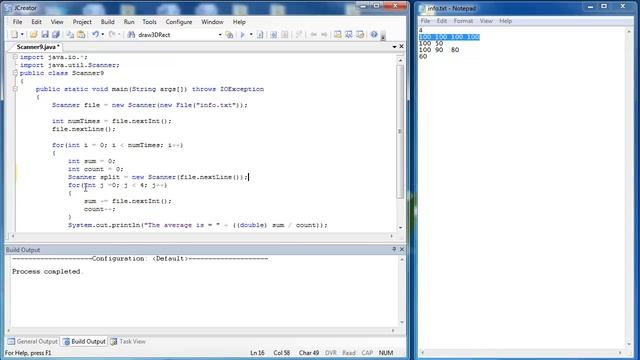Open the Project menu
The width and height of the screenshot is (640, 360).
click(x=82, y=22)
